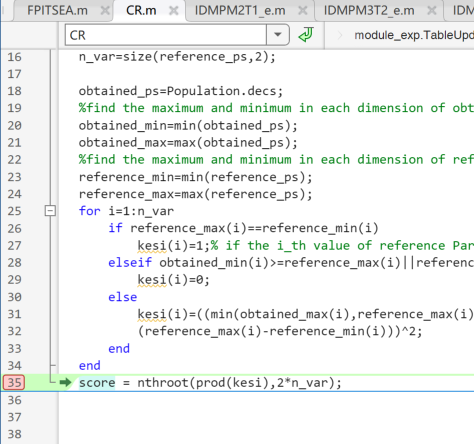Click the (reference_max(i)-reference_min(i)))^2; line

(280, 331)
